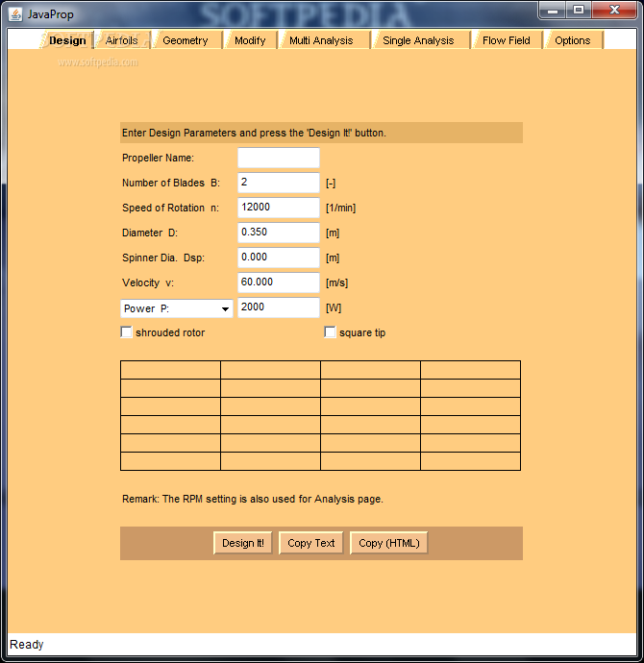Click the 'Speed of Rotation n:' label
Viewport: 644px width, 663px height.
click(x=171, y=208)
